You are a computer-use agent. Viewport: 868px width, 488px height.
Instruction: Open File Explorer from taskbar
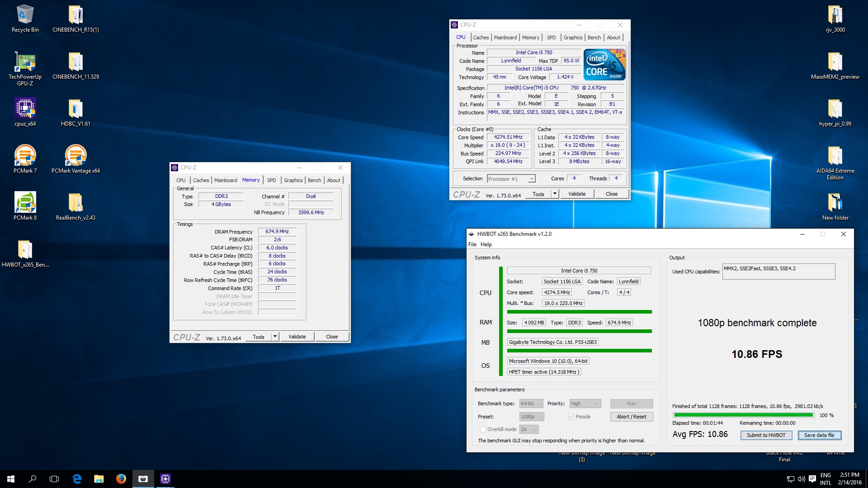99,479
